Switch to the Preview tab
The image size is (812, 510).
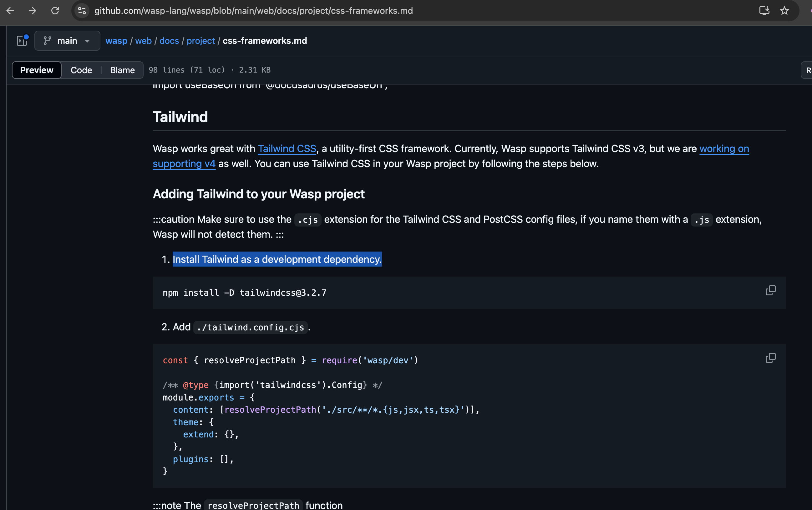click(x=37, y=70)
